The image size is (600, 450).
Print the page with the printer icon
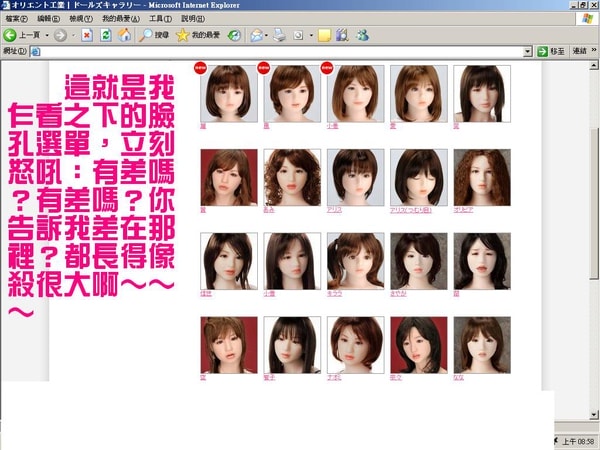click(x=279, y=36)
